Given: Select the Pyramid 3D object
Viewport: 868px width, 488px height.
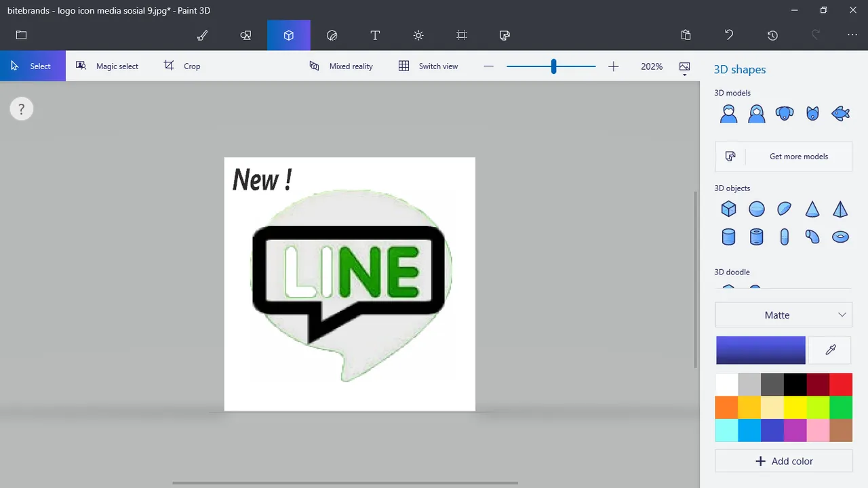Looking at the screenshot, I should point(840,209).
